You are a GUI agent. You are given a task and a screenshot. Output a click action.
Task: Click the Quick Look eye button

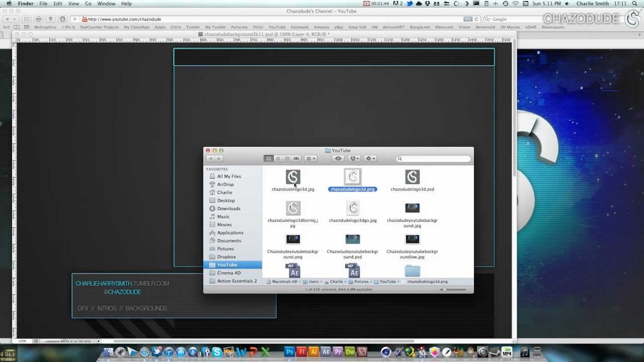click(338, 158)
